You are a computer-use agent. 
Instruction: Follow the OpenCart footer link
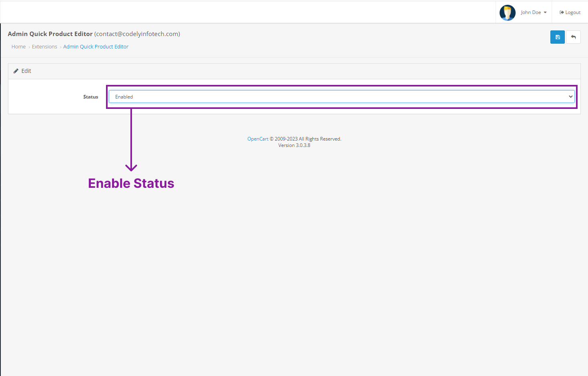point(258,139)
